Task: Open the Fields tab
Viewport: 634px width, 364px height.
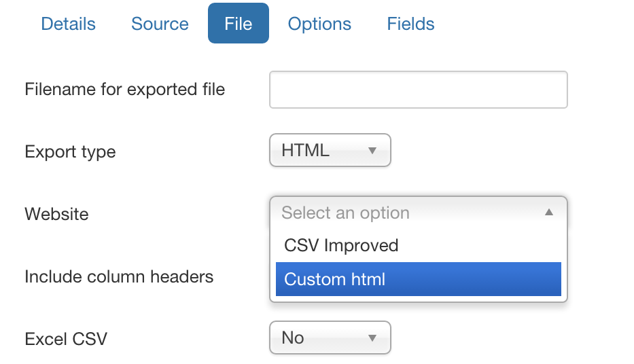Action: click(x=410, y=24)
